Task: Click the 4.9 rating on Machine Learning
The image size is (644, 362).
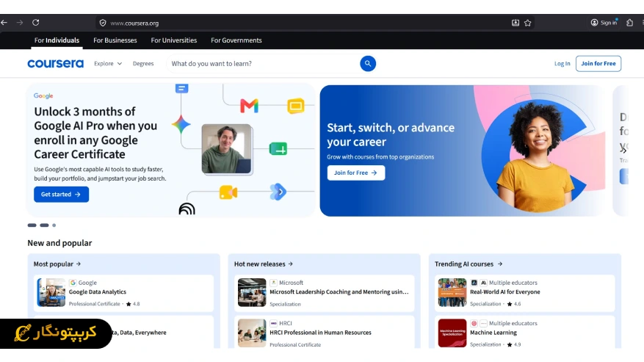Action: coord(514,344)
